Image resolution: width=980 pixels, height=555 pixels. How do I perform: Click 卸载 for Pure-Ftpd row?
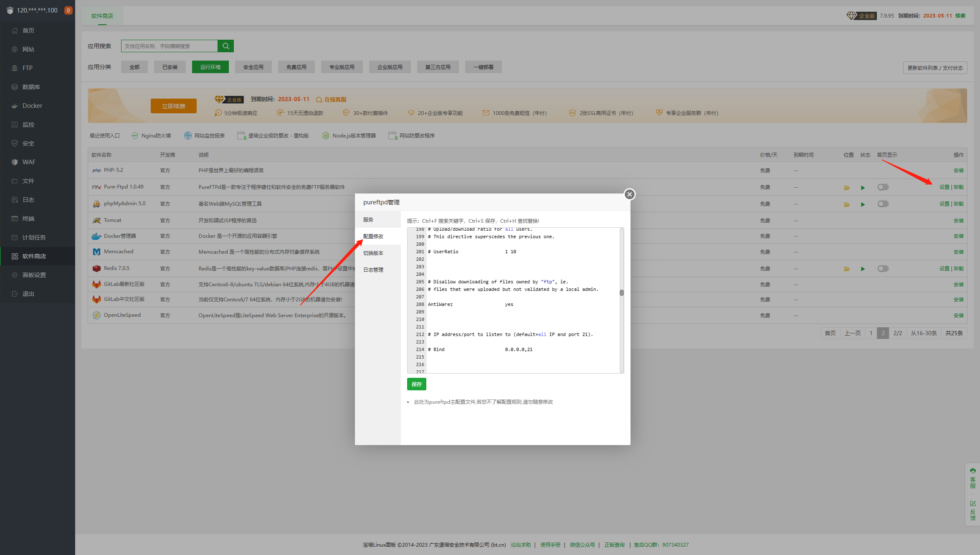[x=959, y=187]
